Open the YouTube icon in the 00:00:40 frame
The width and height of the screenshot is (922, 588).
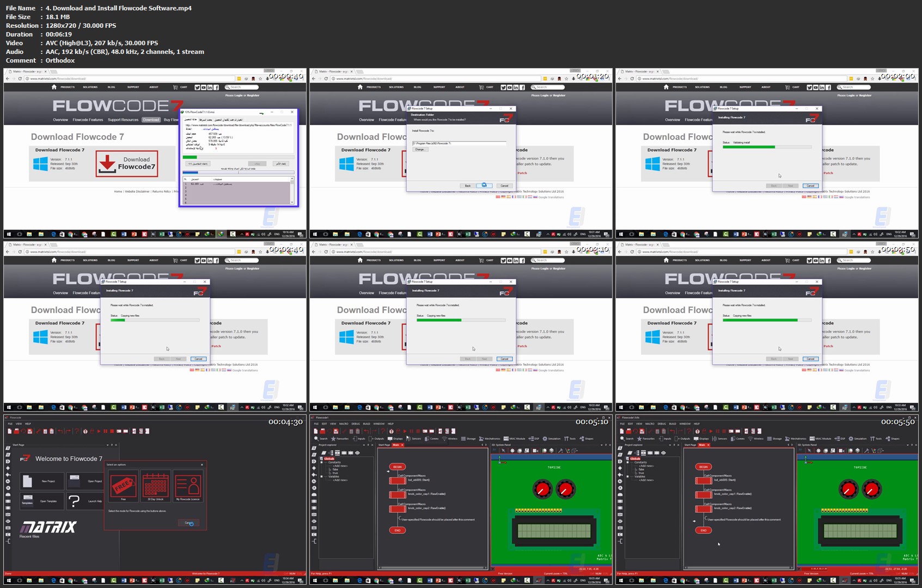pos(203,87)
